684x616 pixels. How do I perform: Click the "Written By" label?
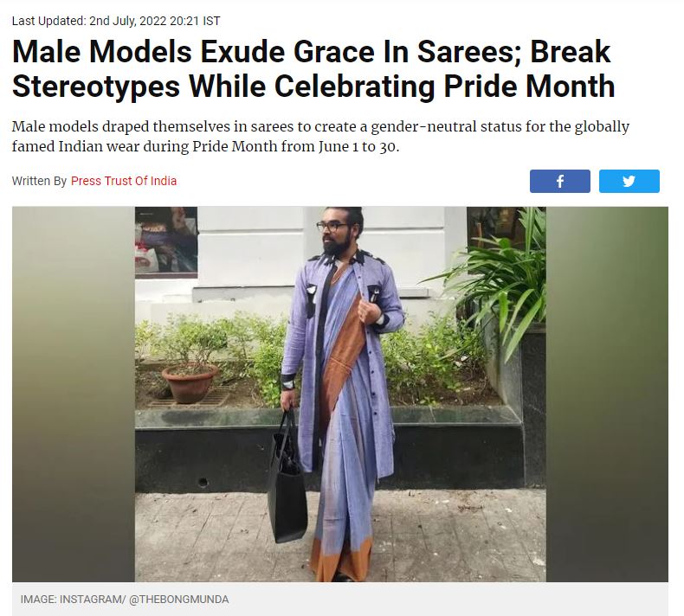pyautogui.click(x=39, y=181)
